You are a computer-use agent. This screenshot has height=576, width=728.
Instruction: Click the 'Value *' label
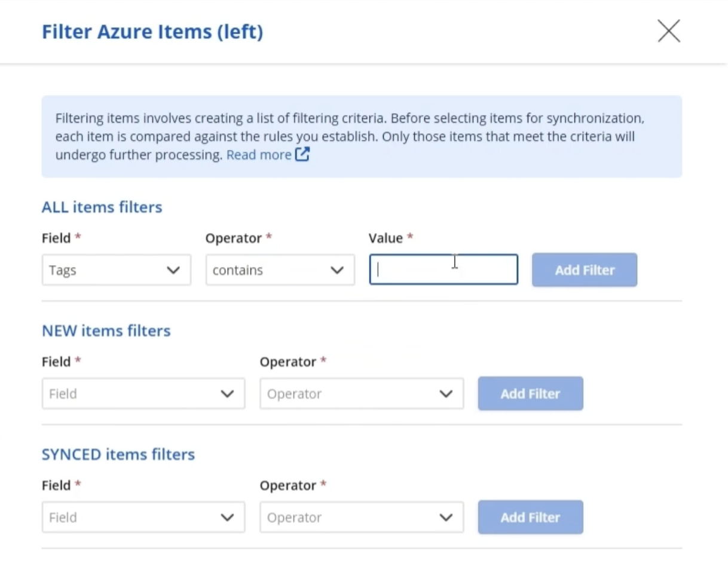(x=391, y=238)
